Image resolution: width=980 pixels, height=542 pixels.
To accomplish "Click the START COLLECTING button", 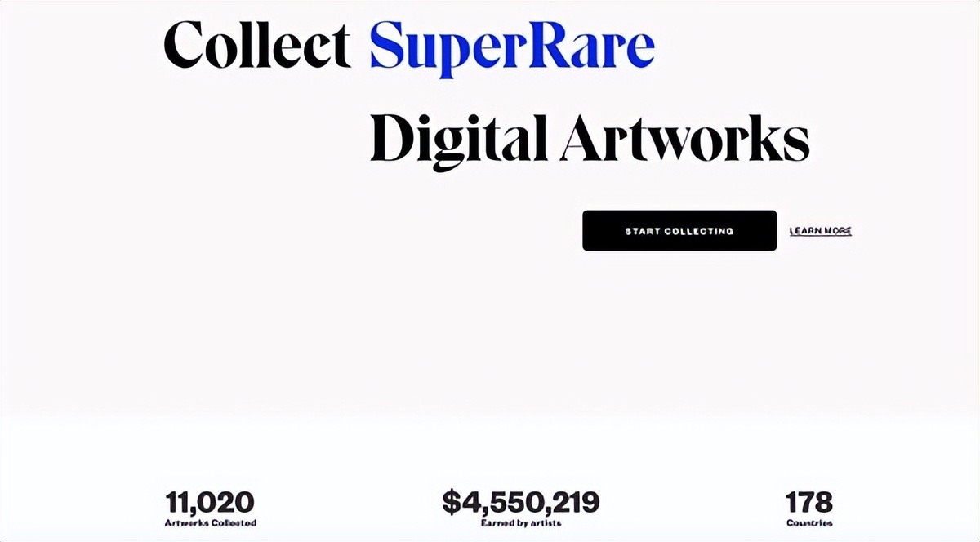I will click(x=679, y=231).
